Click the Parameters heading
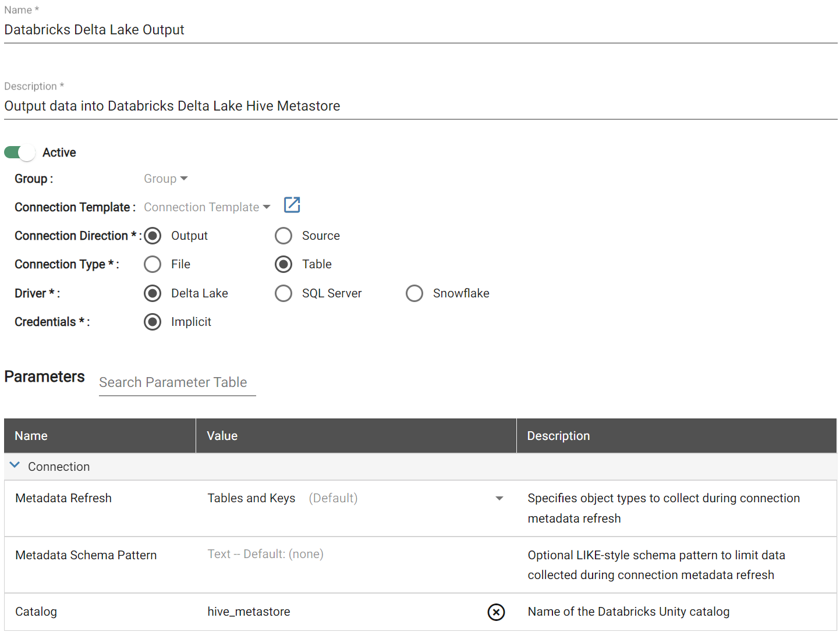Viewport: 840px width, 632px height. (44, 377)
